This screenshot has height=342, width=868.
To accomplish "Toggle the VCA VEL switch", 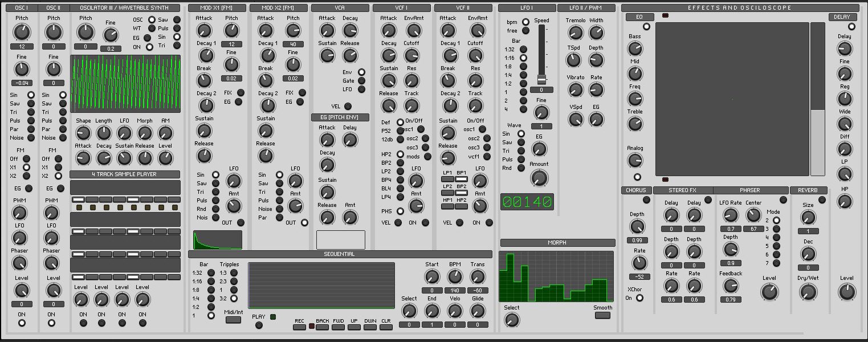I will pos(348,106).
